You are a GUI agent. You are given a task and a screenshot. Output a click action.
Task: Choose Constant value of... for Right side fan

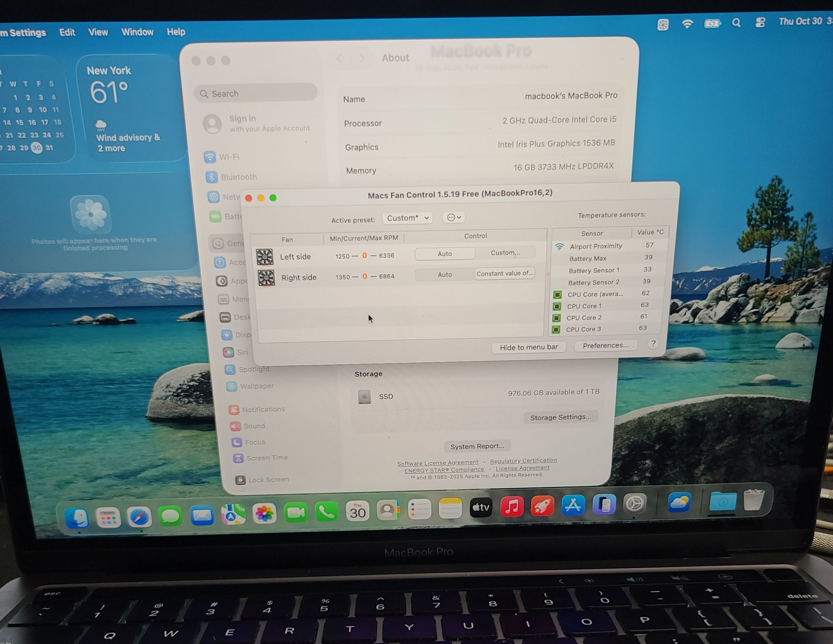pos(505,274)
